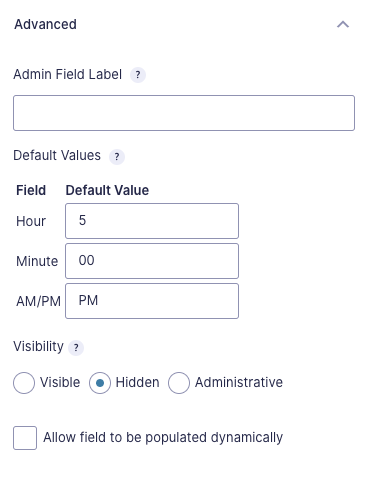Select the Hidden radio button

click(x=100, y=383)
